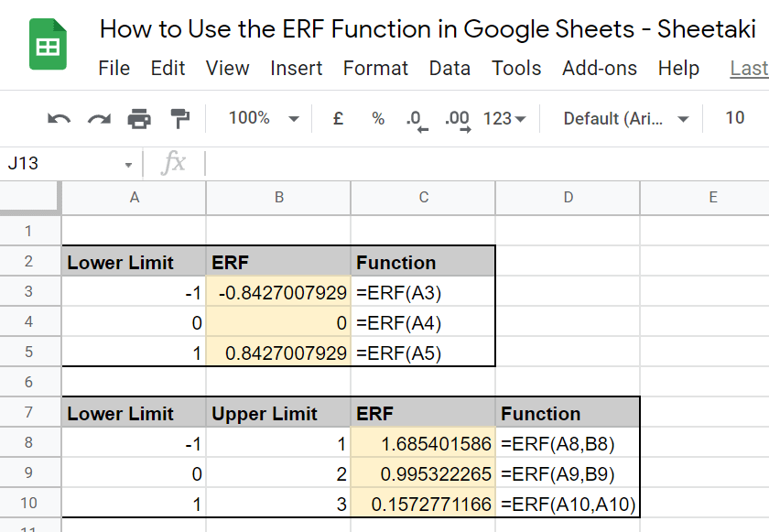
Task: Open the Edit menu
Action: click(x=168, y=68)
